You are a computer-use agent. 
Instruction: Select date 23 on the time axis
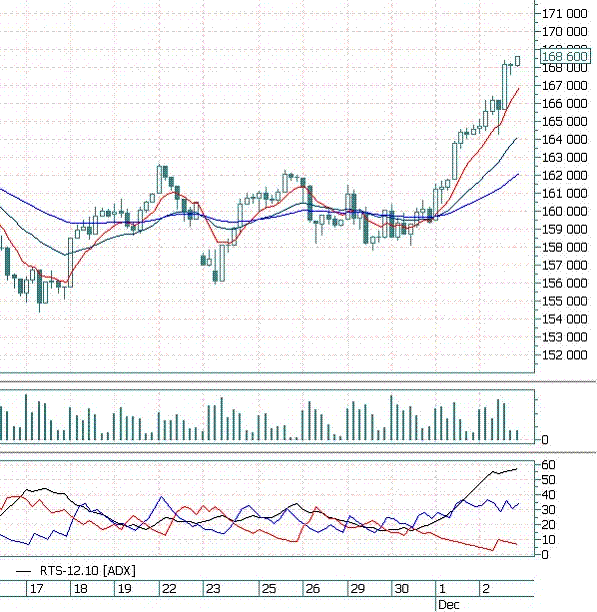pyautogui.click(x=213, y=589)
